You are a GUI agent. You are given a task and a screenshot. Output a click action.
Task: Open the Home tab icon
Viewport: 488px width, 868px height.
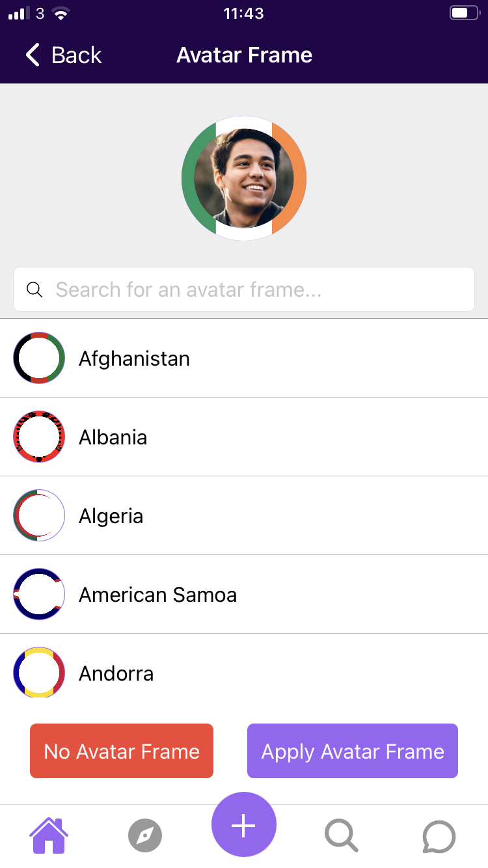(x=49, y=835)
